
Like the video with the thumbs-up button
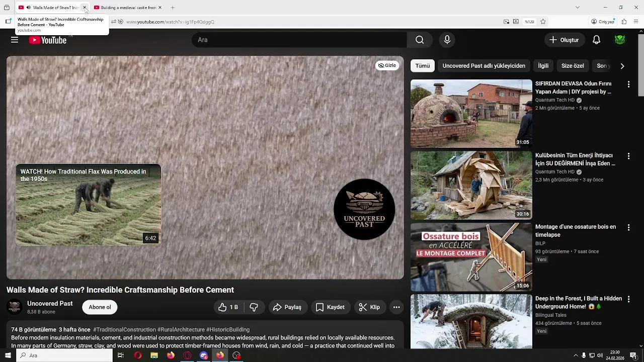point(227,307)
